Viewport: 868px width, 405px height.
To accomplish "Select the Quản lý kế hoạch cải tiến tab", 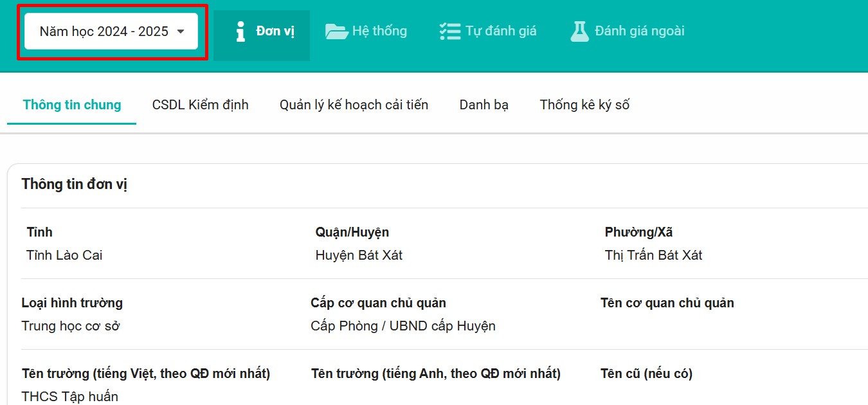I will pos(354,105).
